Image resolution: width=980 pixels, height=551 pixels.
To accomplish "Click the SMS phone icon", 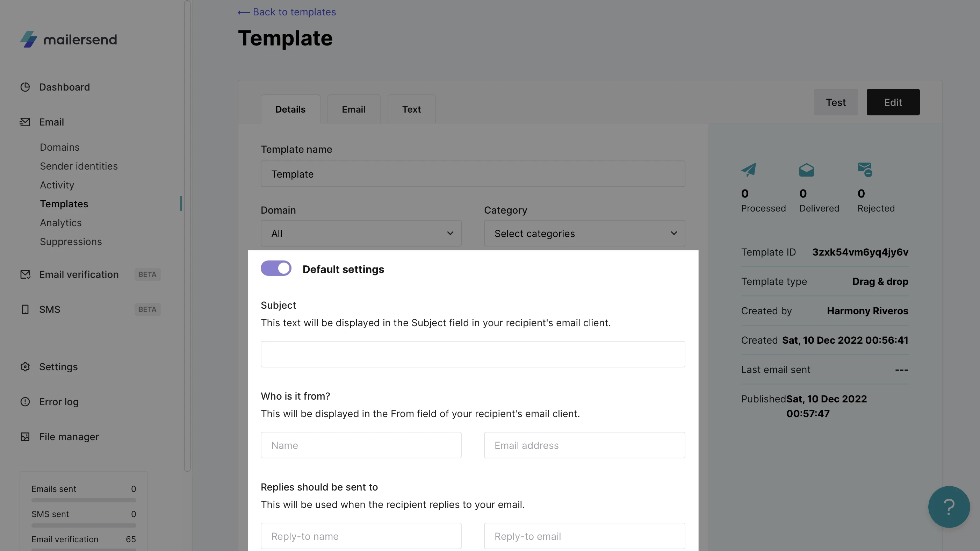I will coord(25,309).
